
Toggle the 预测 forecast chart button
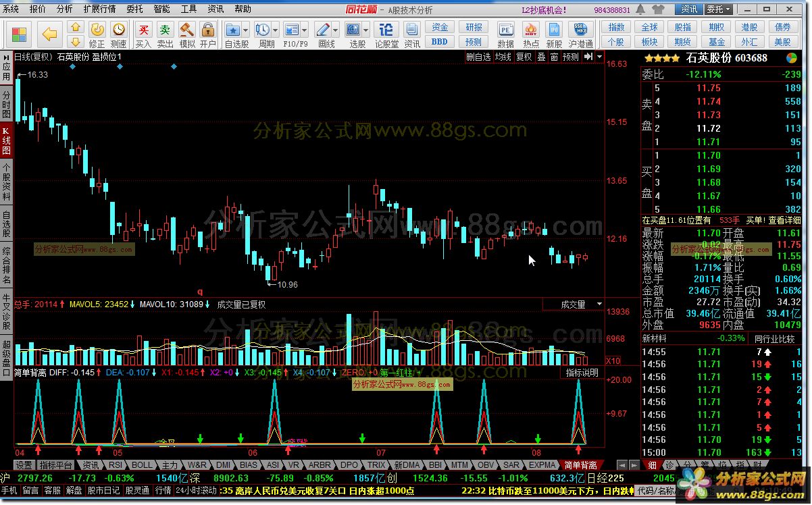[571, 57]
